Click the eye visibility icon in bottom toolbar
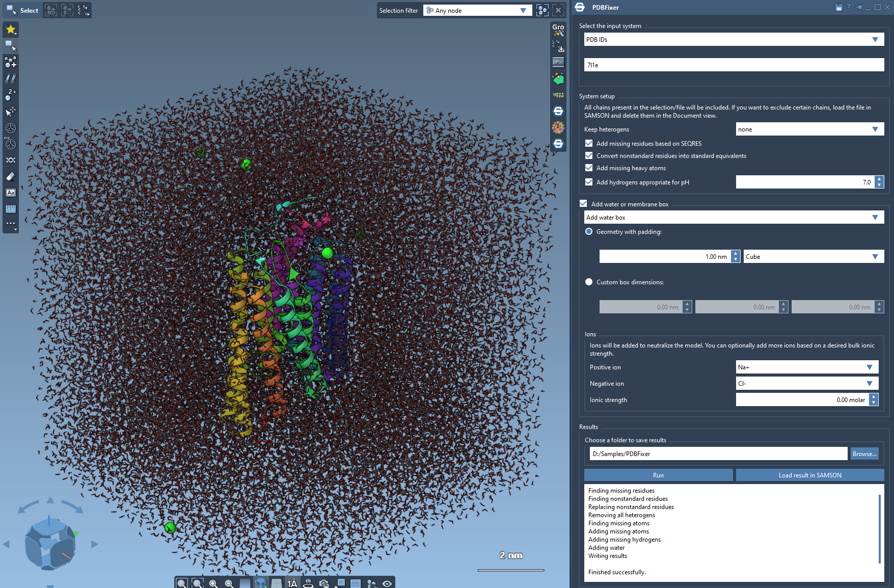The image size is (894, 588). pos(387,583)
